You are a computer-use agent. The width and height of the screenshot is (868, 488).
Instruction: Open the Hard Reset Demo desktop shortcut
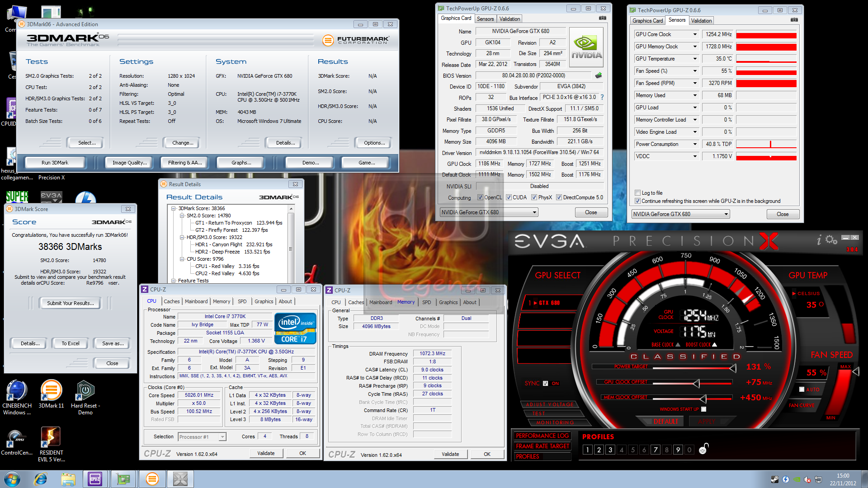tap(85, 398)
